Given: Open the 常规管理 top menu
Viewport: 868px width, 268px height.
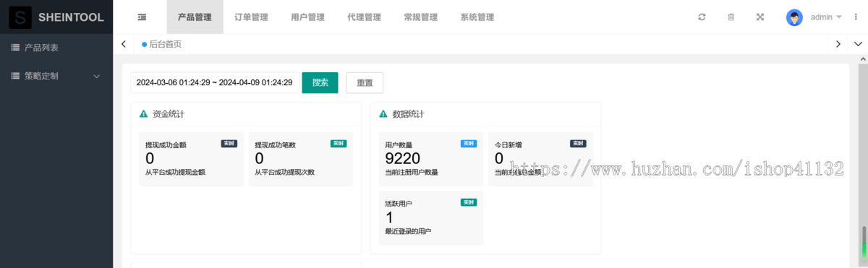Looking at the screenshot, I should pyautogui.click(x=420, y=17).
